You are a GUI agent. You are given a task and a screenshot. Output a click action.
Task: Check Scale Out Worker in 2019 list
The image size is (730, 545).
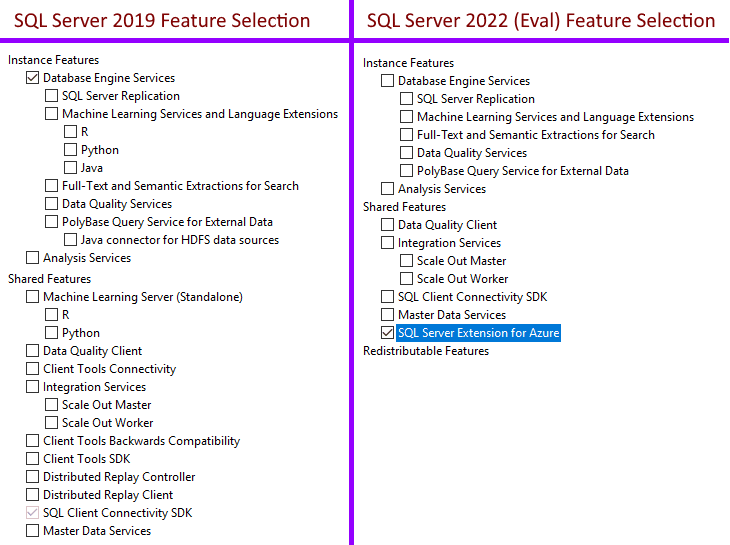(51, 423)
